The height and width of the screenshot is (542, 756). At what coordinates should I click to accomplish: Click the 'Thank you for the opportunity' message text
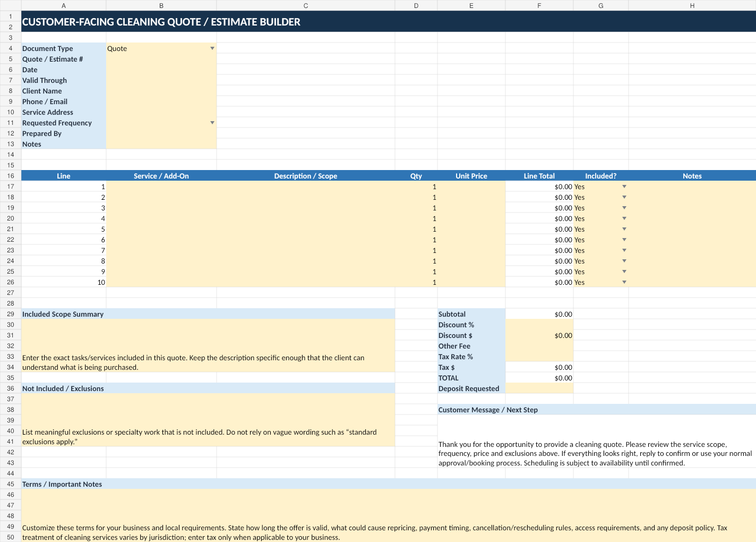coord(595,454)
